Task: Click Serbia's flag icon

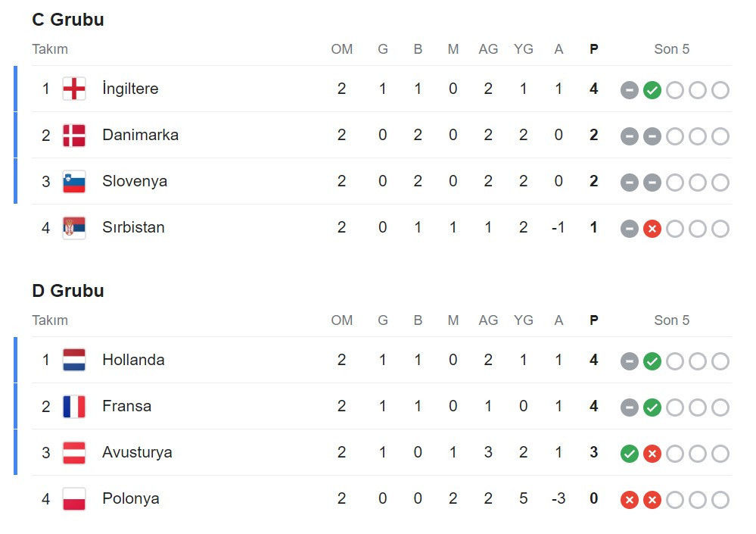Action: [x=73, y=227]
